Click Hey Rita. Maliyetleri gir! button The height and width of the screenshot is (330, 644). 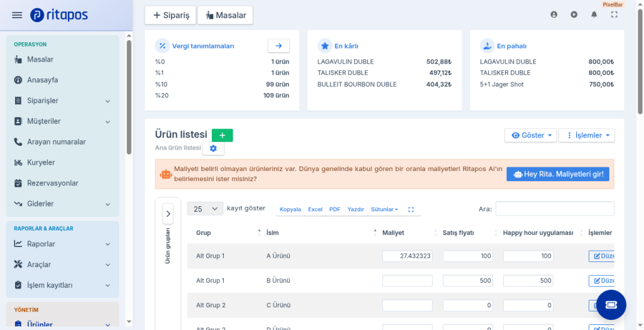[558, 174]
